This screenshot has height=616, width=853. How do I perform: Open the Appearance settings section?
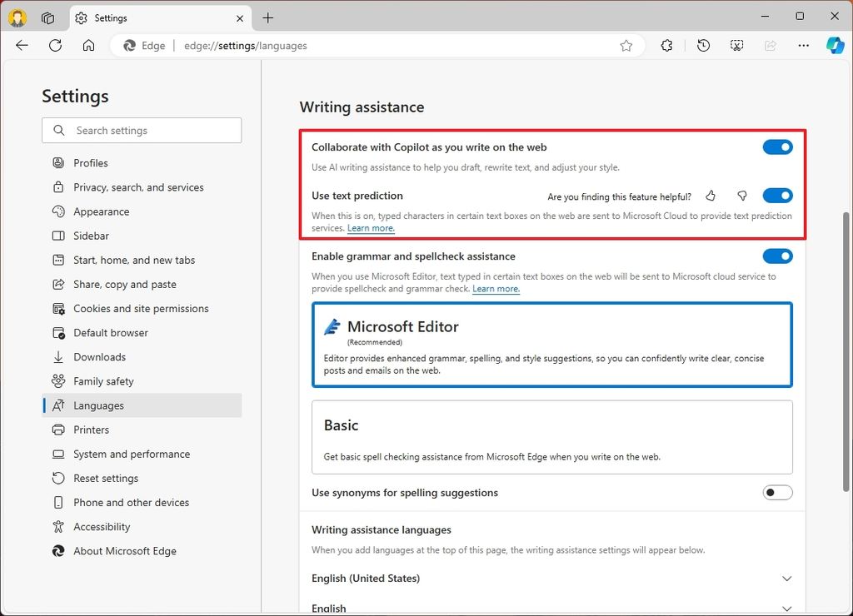99,211
